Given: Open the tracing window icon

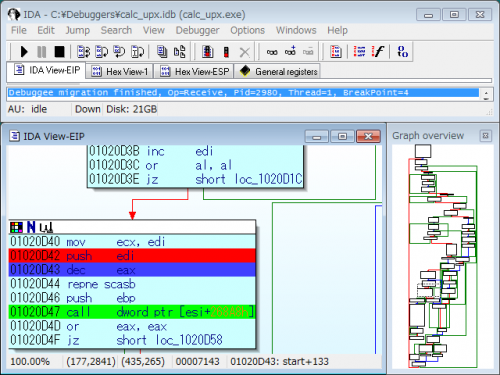Looking at the screenshot, I should tap(336, 52).
